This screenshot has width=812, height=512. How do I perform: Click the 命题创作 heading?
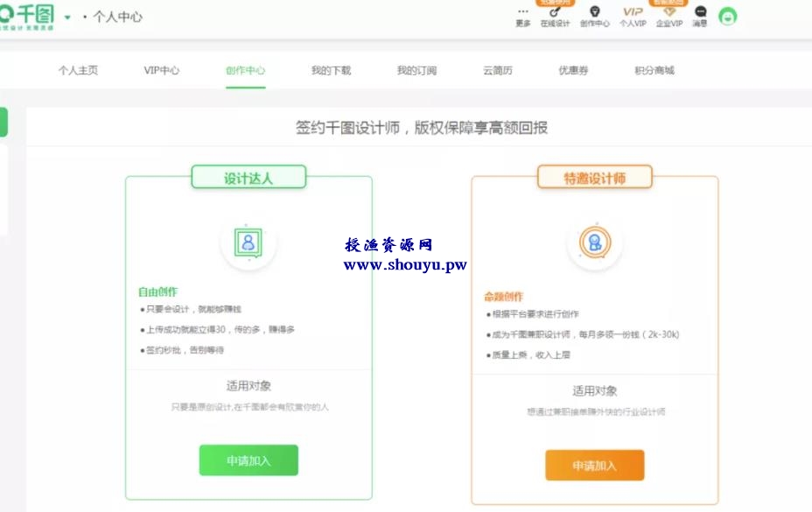tap(504, 297)
